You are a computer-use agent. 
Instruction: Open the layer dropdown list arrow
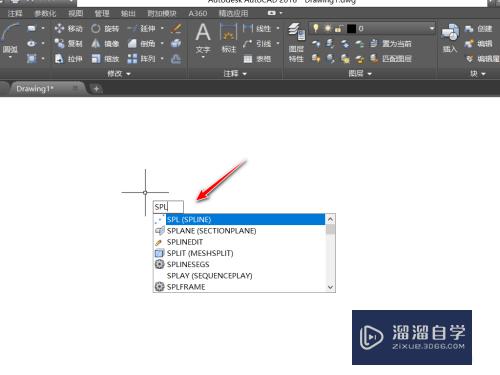click(431, 28)
